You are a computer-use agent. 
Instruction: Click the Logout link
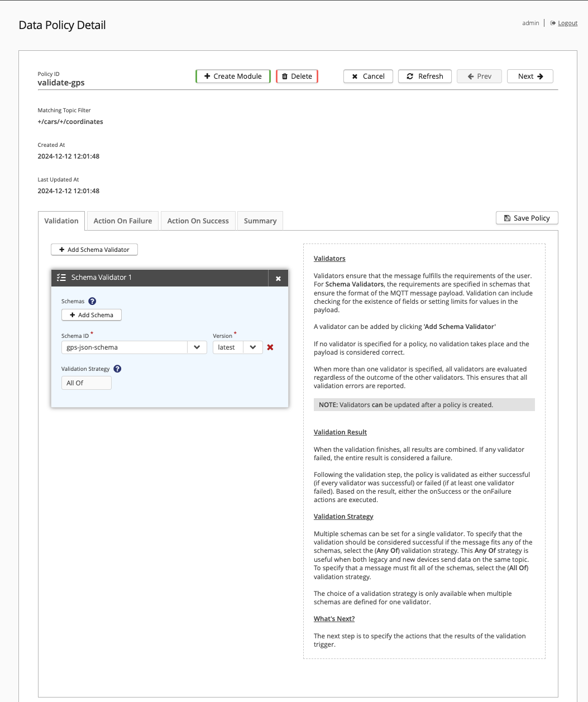568,23
